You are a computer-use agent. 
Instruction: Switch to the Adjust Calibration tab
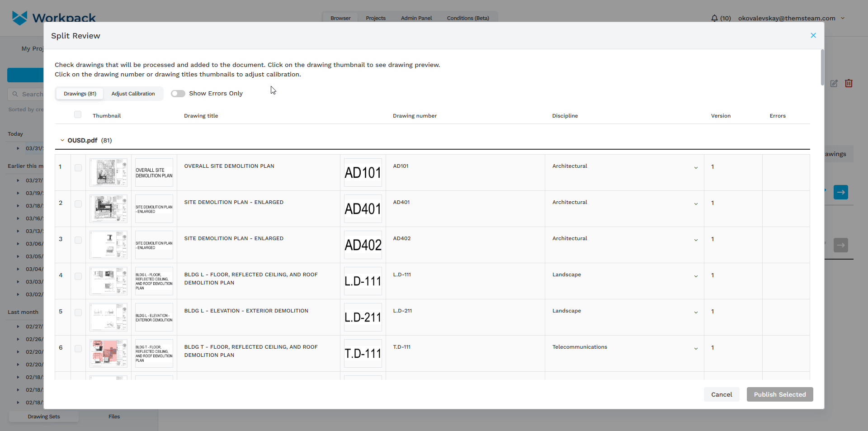click(x=133, y=94)
